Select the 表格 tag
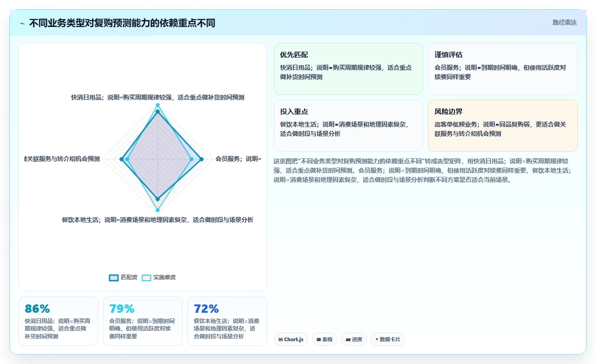Screen dimensions: 596x364 tap(325, 339)
